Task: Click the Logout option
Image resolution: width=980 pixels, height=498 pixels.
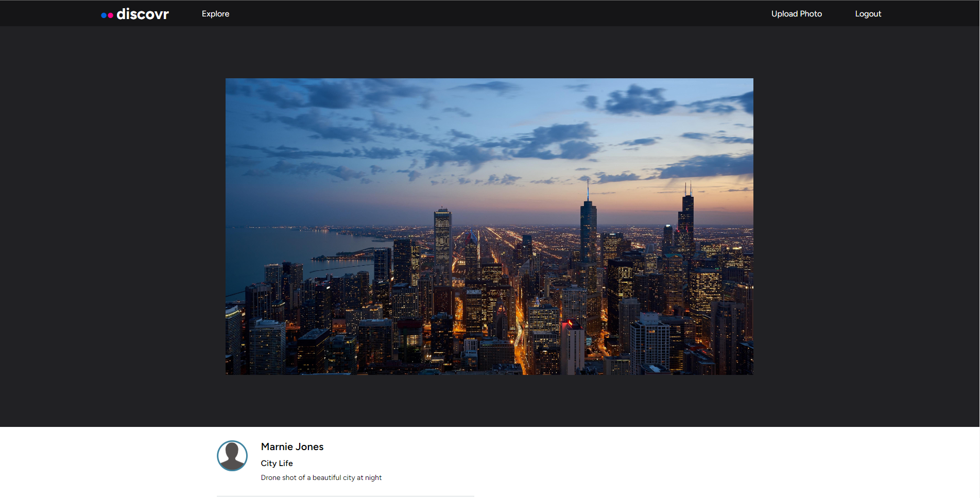Action: tap(868, 14)
